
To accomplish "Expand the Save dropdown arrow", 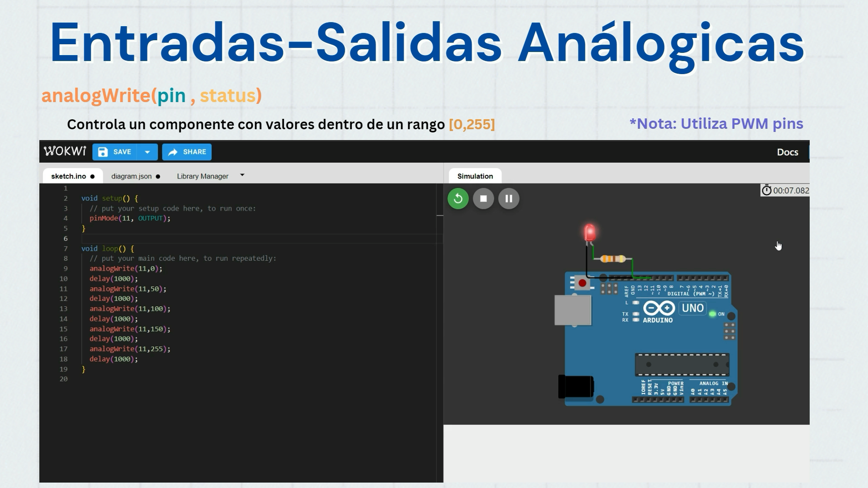I will coord(146,152).
